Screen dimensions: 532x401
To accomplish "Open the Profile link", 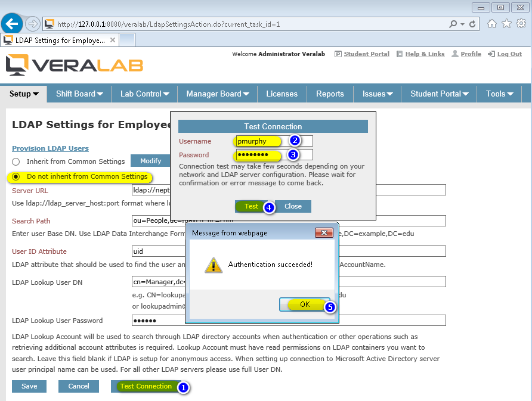I will click(471, 54).
